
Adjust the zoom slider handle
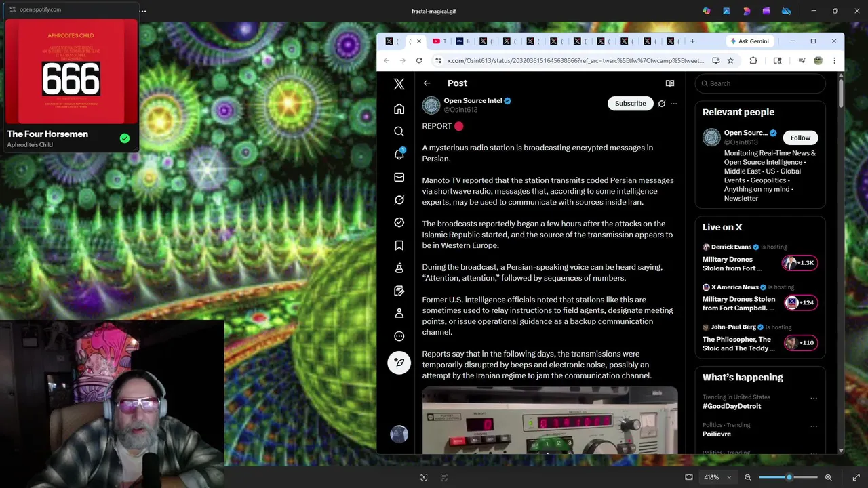point(789,477)
